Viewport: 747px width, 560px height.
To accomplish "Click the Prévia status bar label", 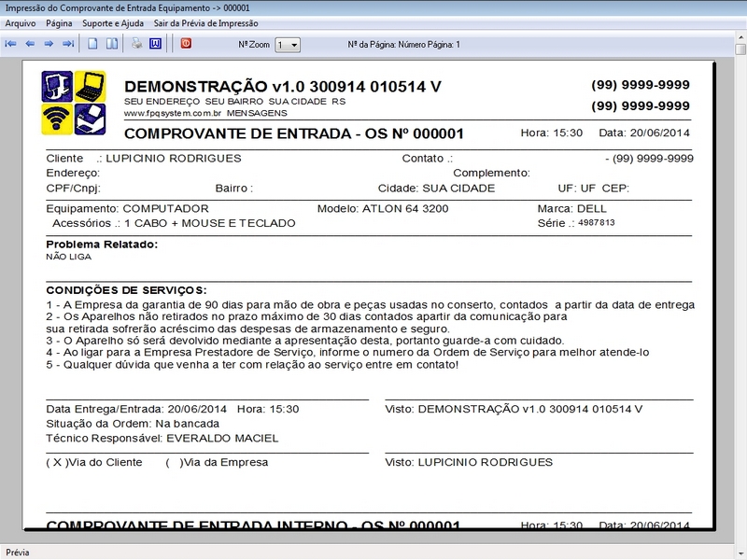I will (x=18, y=553).
